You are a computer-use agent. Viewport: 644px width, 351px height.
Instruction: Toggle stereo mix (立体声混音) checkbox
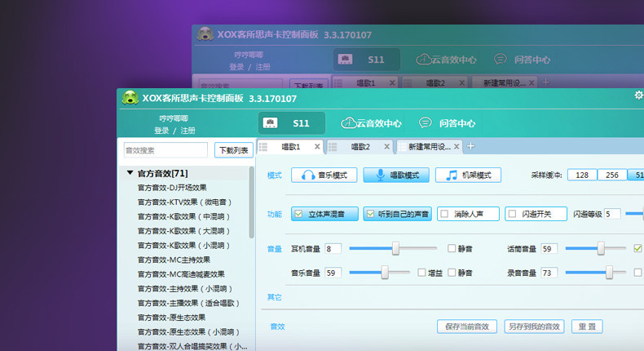298,214
